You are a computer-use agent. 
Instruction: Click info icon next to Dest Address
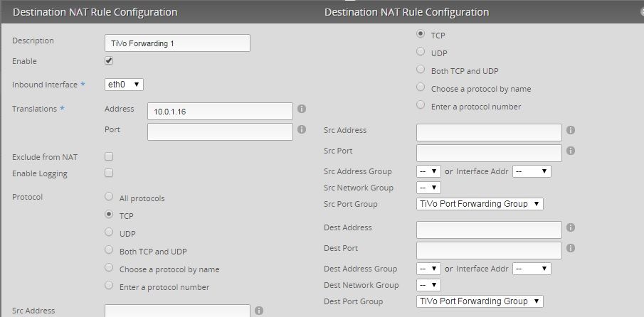pyautogui.click(x=571, y=227)
